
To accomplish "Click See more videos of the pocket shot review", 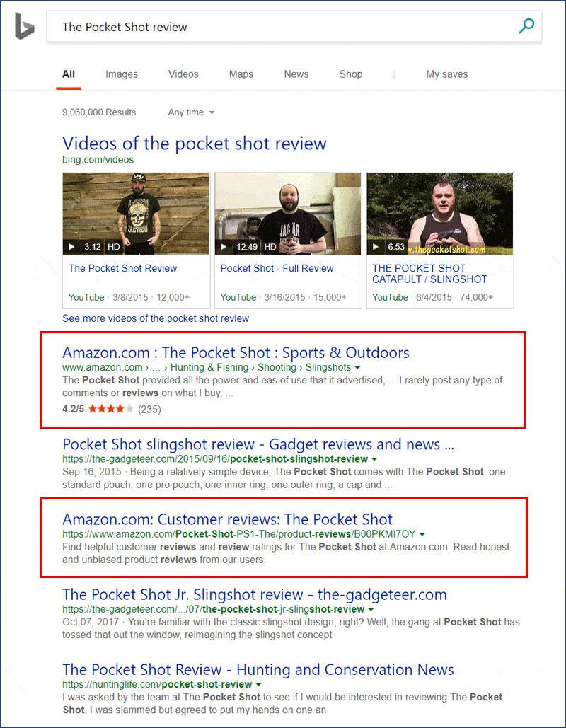I will 156,318.
